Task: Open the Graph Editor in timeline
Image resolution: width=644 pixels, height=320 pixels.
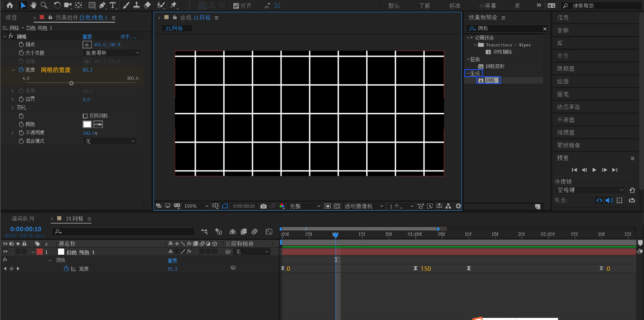Action: [x=269, y=232]
